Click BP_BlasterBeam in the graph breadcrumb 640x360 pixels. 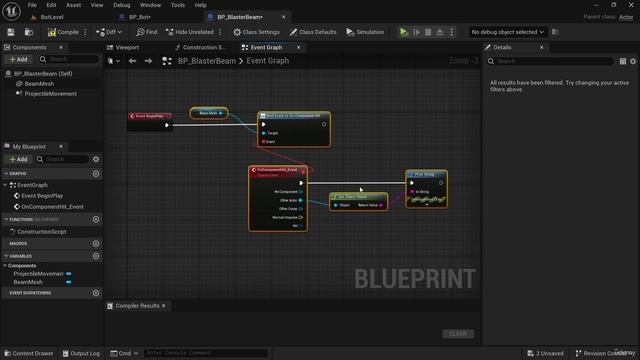(207, 61)
